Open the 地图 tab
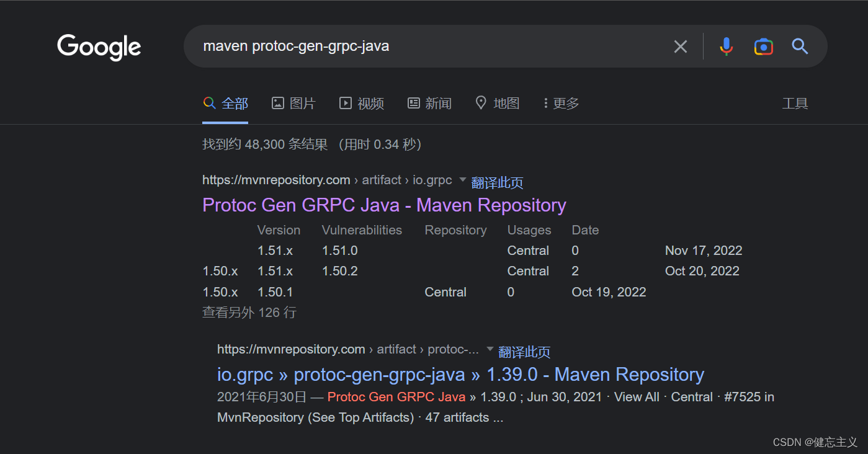The image size is (868, 454). pos(497,104)
